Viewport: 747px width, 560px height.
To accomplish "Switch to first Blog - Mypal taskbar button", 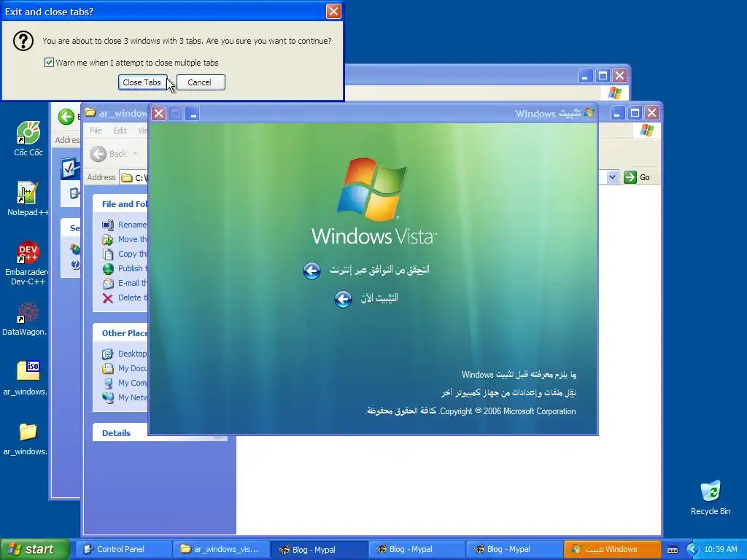I will (320, 550).
